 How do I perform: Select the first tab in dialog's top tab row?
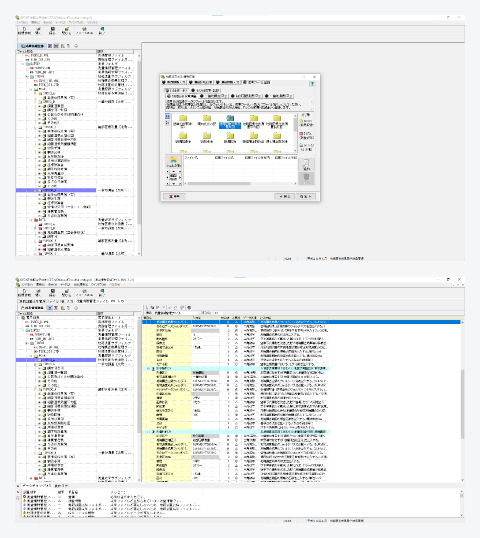[x=174, y=82]
